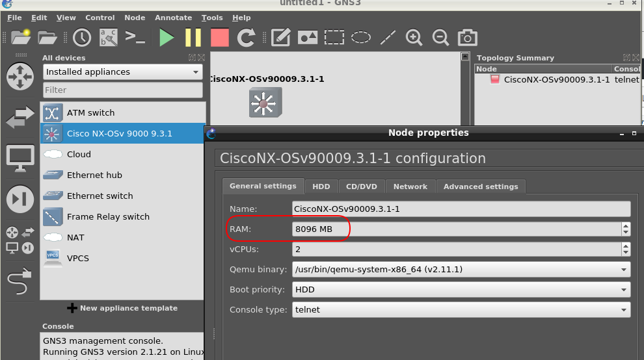
Task: Browse end devices monitor icon
Action: tap(20, 159)
